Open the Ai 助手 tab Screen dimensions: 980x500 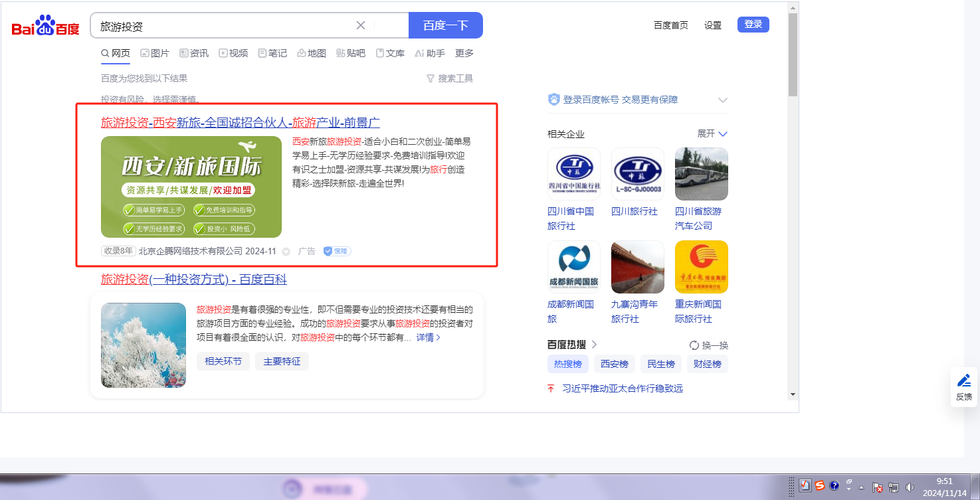(430, 53)
